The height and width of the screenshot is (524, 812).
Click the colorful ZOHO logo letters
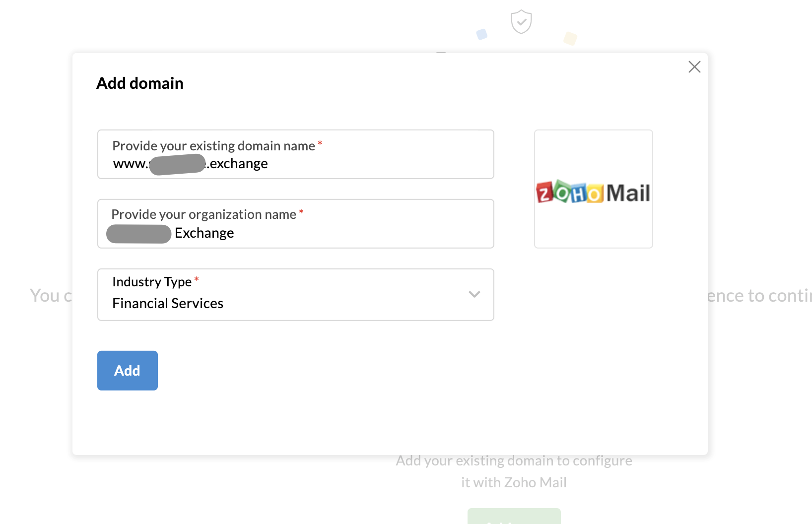[x=570, y=193]
